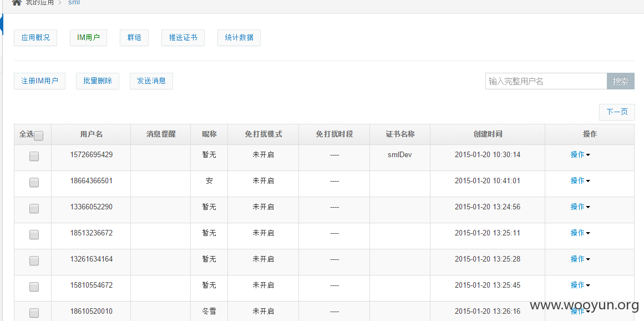Click the 批量删除 button
This screenshot has width=644, height=321.
coord(97,81)
